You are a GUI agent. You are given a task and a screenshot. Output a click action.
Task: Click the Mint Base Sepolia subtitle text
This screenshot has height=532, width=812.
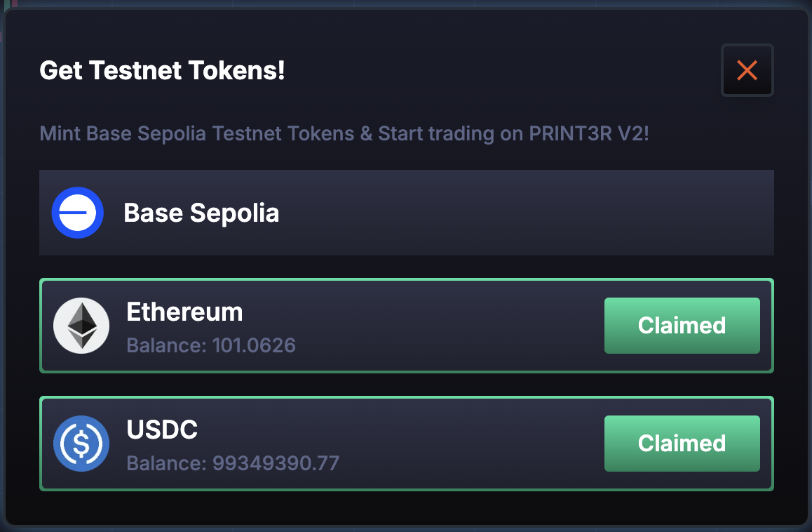344,134
